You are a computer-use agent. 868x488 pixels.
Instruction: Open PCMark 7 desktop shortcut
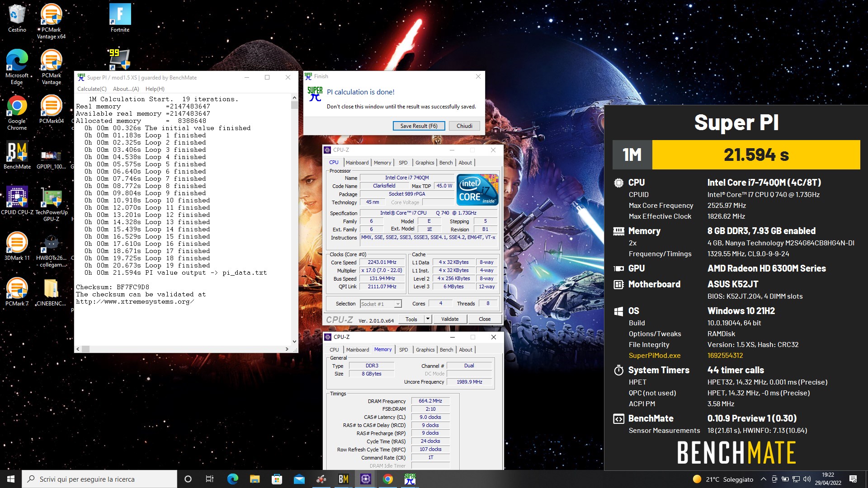click(17, 292)
